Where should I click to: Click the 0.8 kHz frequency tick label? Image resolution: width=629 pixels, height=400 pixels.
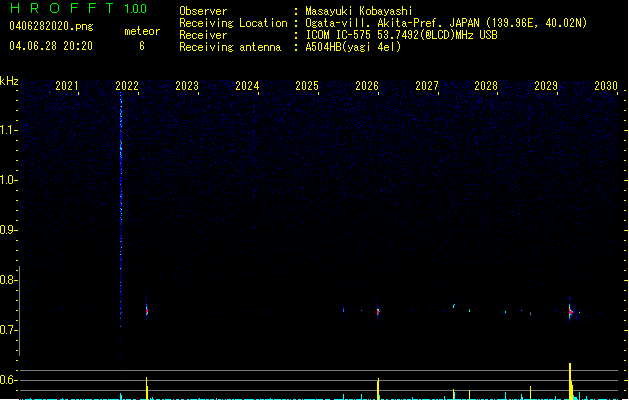tap(8, 280)
